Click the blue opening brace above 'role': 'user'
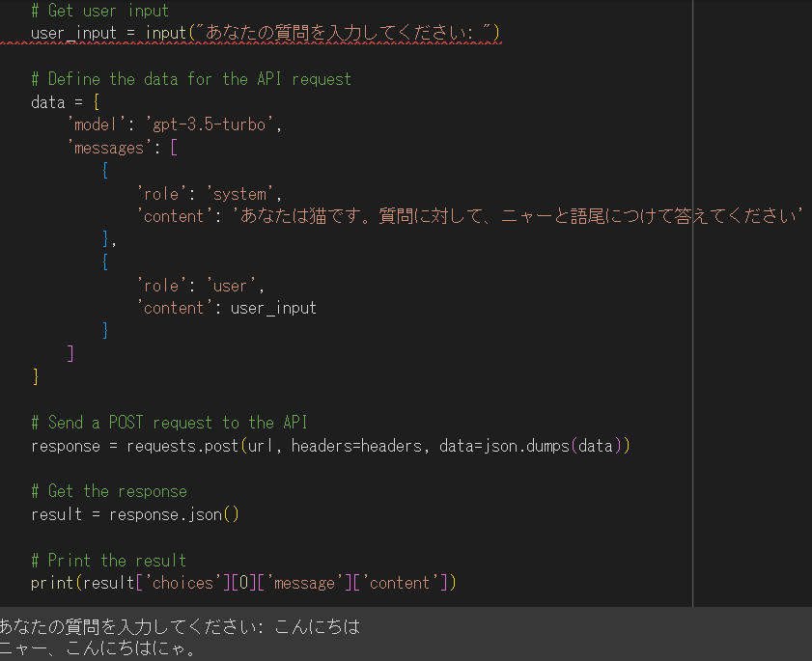Viewport: 812px width, 661px height. point(105,262)
